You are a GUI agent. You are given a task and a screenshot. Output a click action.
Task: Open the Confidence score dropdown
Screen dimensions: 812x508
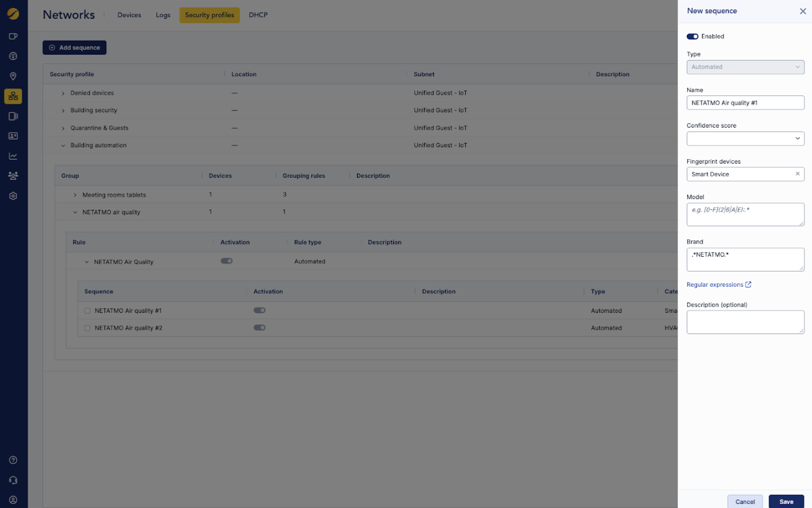tap(745, 139)
